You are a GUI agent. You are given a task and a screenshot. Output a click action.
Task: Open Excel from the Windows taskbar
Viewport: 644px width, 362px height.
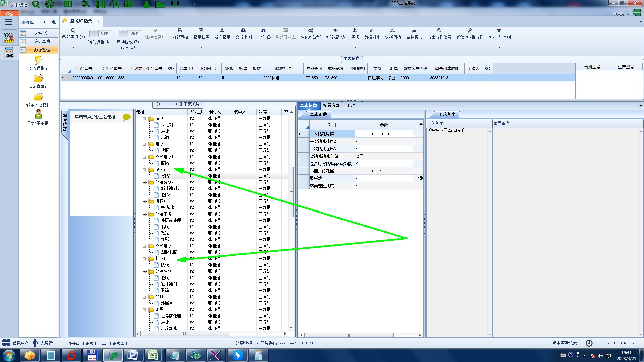(x=153, y=355)
